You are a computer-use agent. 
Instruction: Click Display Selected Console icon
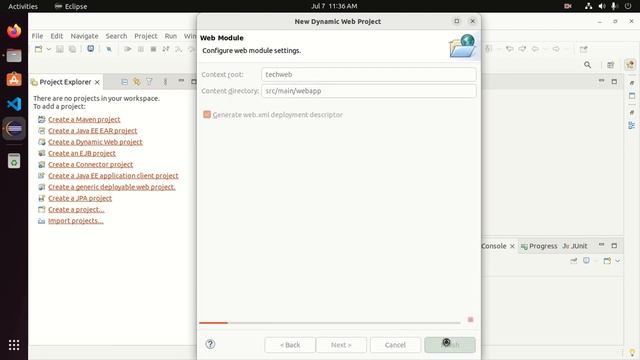click(586, 260)
